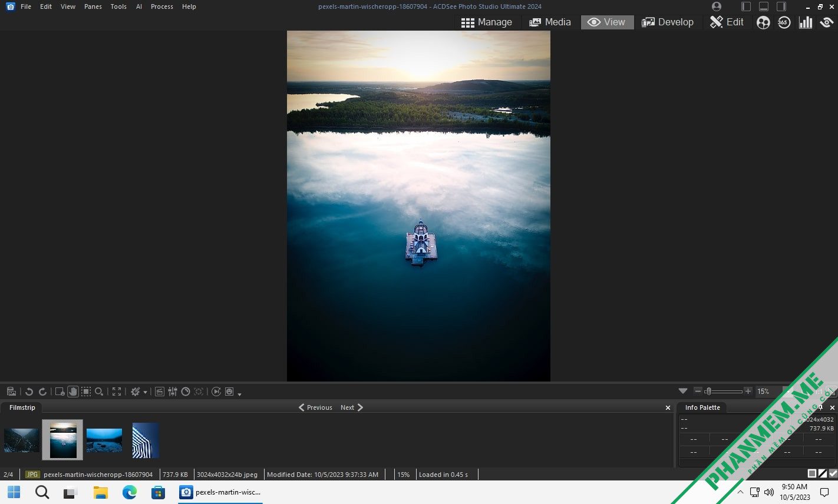This screenshot has width=838, height=504.
Task: Switch to Media mode
Action: 550,22
